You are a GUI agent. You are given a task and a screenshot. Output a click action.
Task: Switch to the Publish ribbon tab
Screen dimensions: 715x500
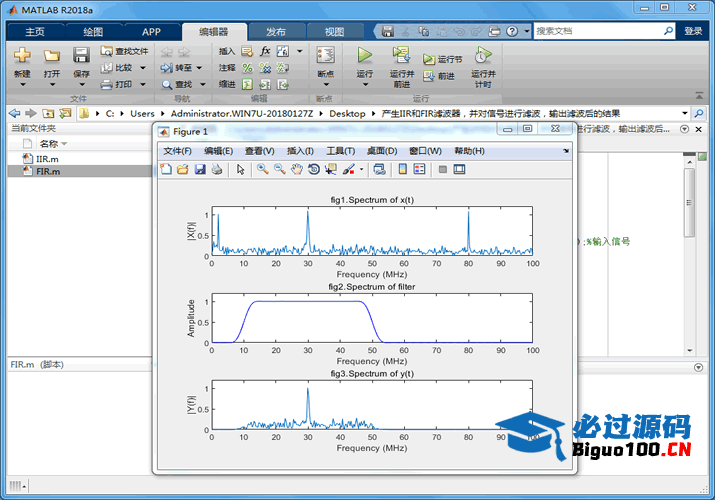pyautogui.click(x=275, y=31)
